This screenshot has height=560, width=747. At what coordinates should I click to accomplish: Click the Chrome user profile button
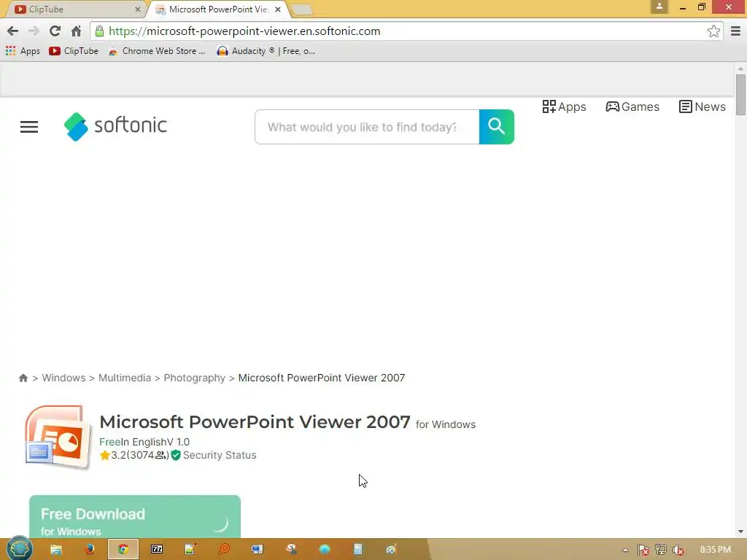pos(659,7)
